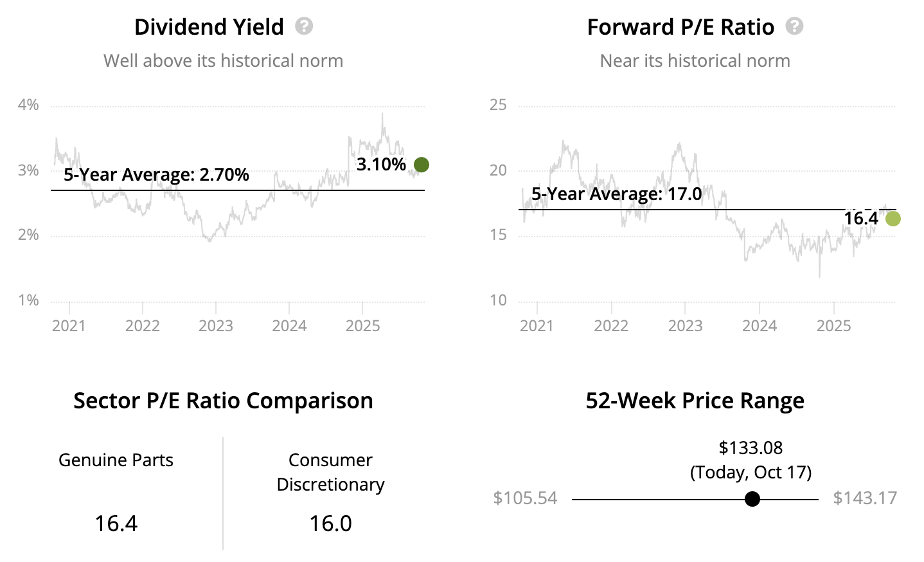The height and width of the screenshot is (562, 924).
Task: Click the $143.17 52-week high price
Action: point(865,498)
